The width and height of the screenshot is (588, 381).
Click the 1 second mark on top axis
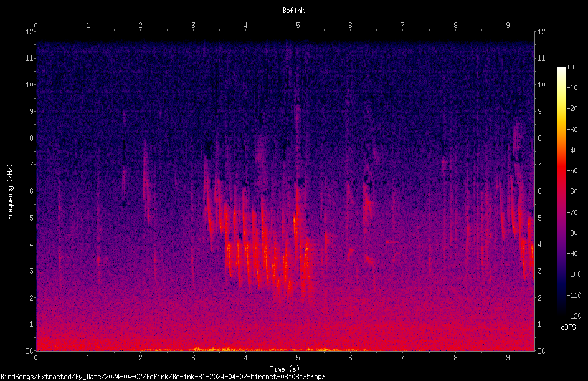88,26
